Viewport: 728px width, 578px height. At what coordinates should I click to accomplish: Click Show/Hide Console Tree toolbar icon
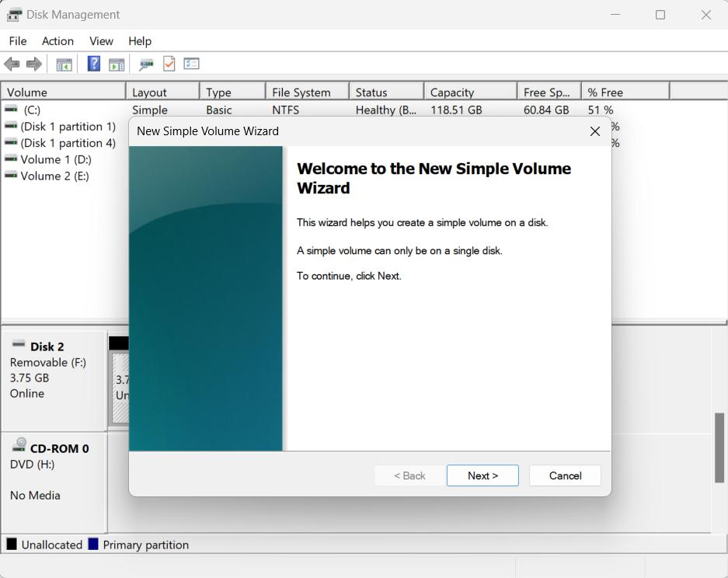64,64
